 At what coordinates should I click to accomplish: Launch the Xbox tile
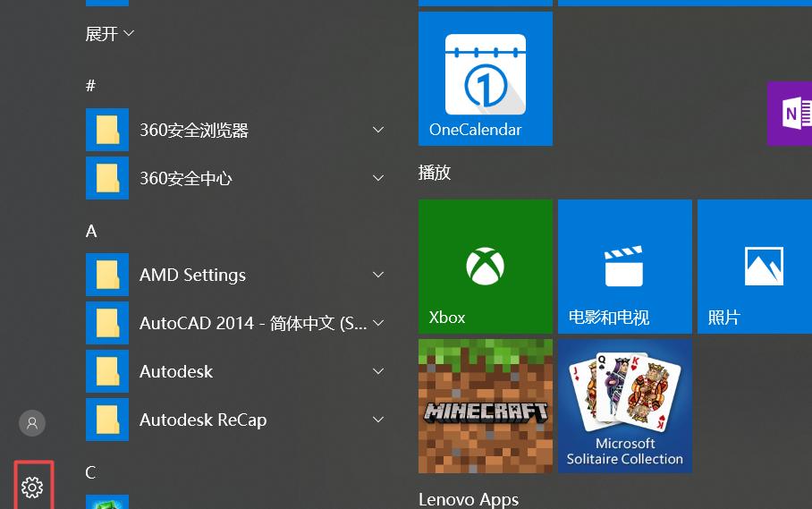pyautogui.click(x=486, y=267)
